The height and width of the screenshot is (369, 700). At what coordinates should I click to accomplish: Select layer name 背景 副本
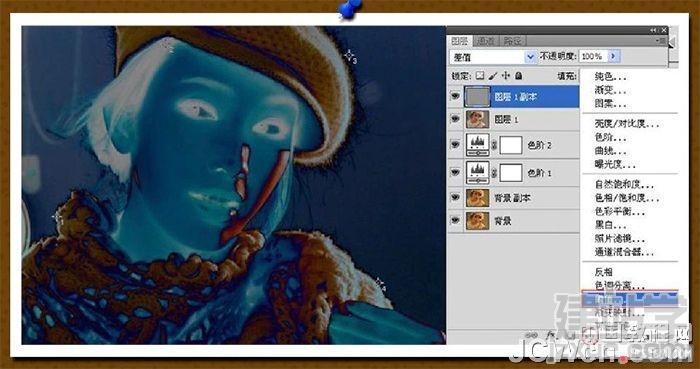(512, 198)
